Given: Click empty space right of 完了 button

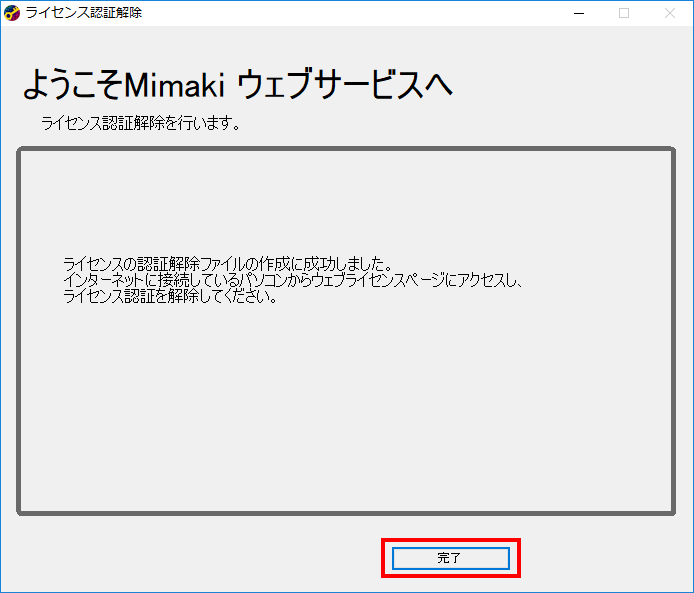Looking at the screenshot, I should 600,558.
